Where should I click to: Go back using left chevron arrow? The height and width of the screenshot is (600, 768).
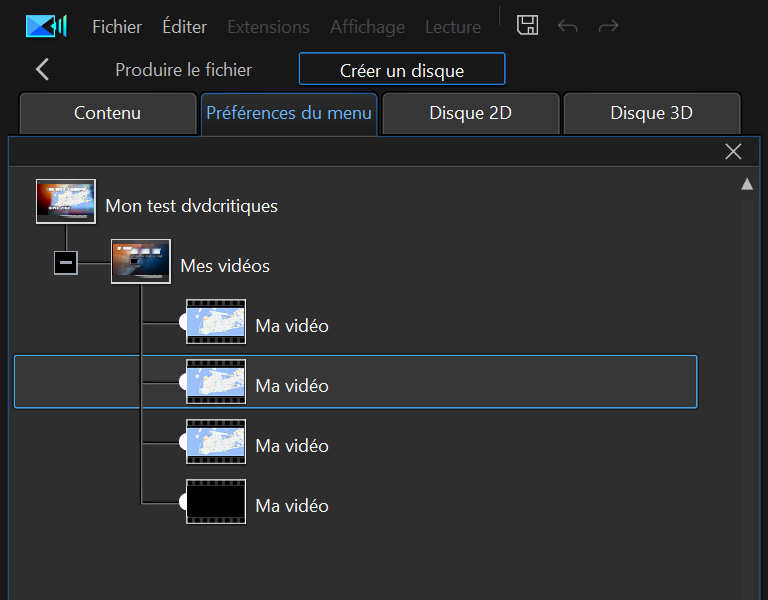click(42, 69)
